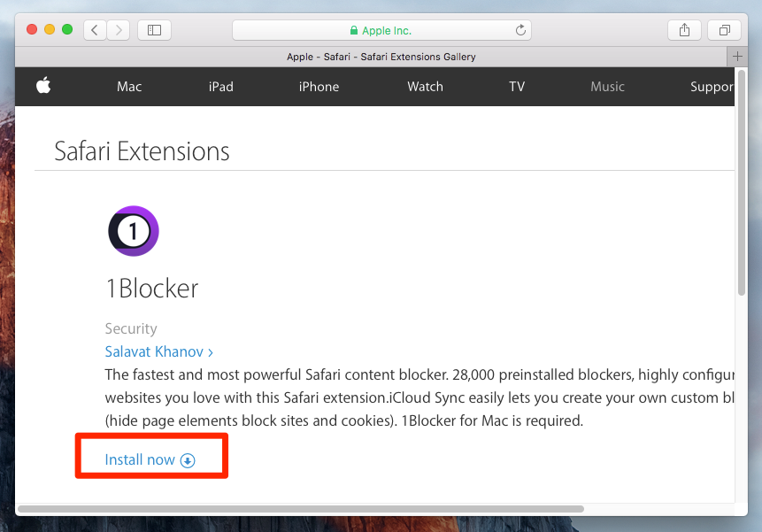Open a new tab with plus button
Image resolution: width=762 pixels, height=532 pixels.
(736, 57)
